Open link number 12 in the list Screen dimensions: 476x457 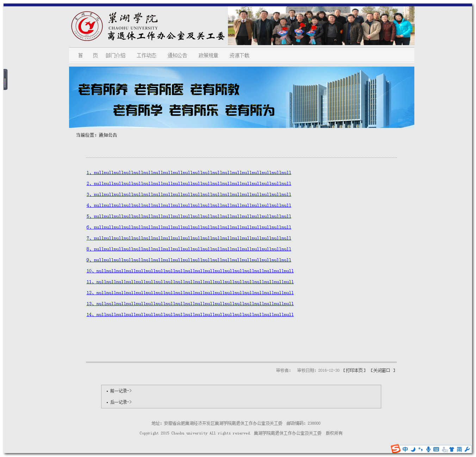(x=190, y=293)
